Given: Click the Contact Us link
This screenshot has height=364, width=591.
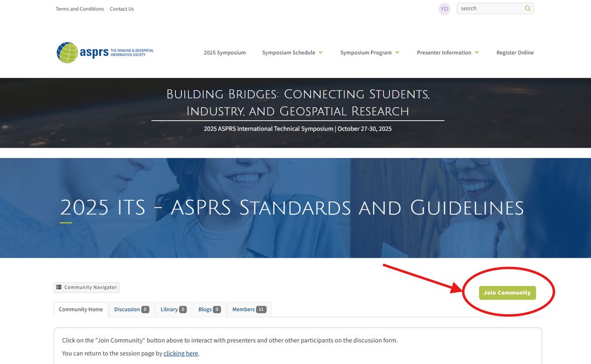Looking at the screenshot, I should pos(122,8).
